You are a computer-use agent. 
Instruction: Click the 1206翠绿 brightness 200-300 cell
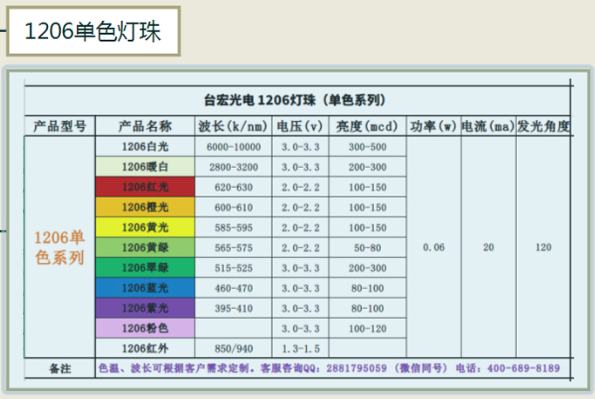[x=367, y=268]
